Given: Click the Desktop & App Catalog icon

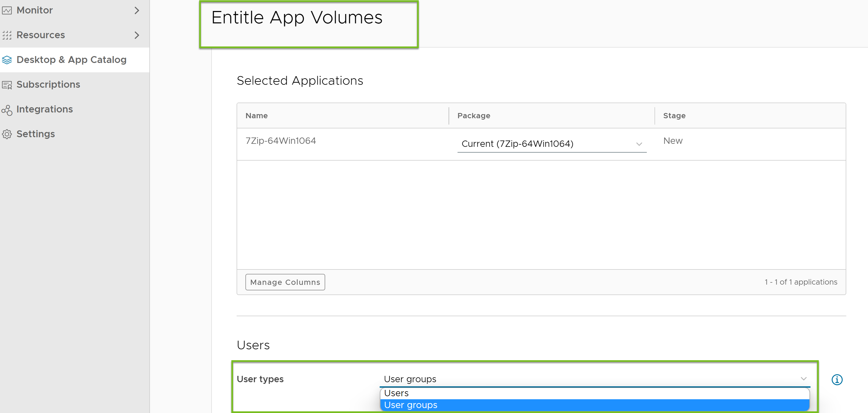Looking at the screenshot, I should tap(8, 59).
